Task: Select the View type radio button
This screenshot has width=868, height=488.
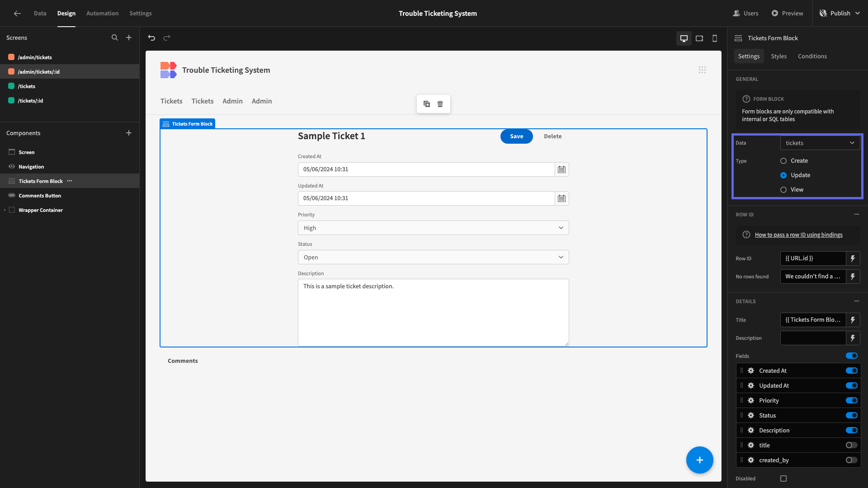Action: point(783,190)
